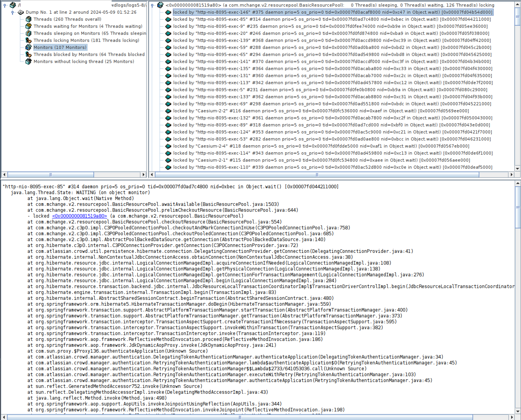Collapse the BasicResourcePool monitor node
Viewport: 521px width, 420px height.
[152, 5]
